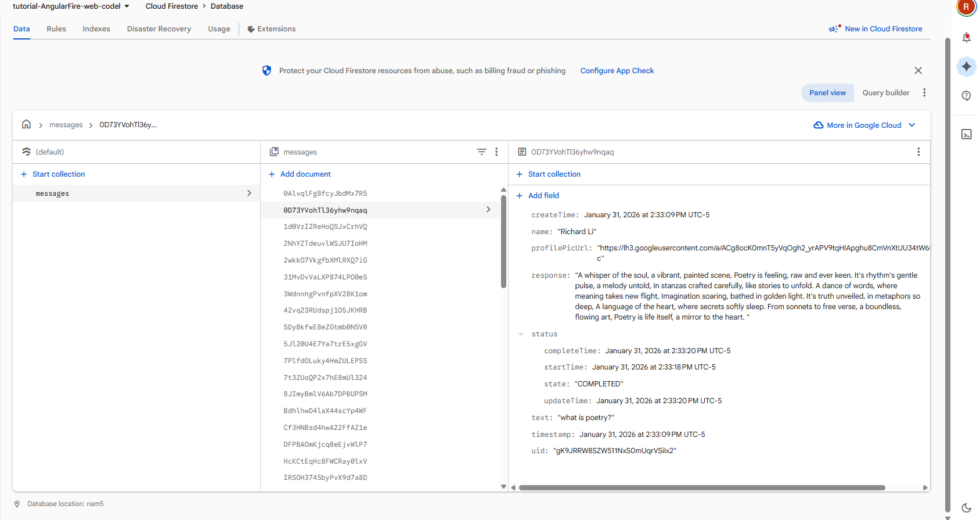Click the chevron on document 0D73YVohTl36yhw9nqaq
This screenshot has width=980, height=520.
point(488,210)
